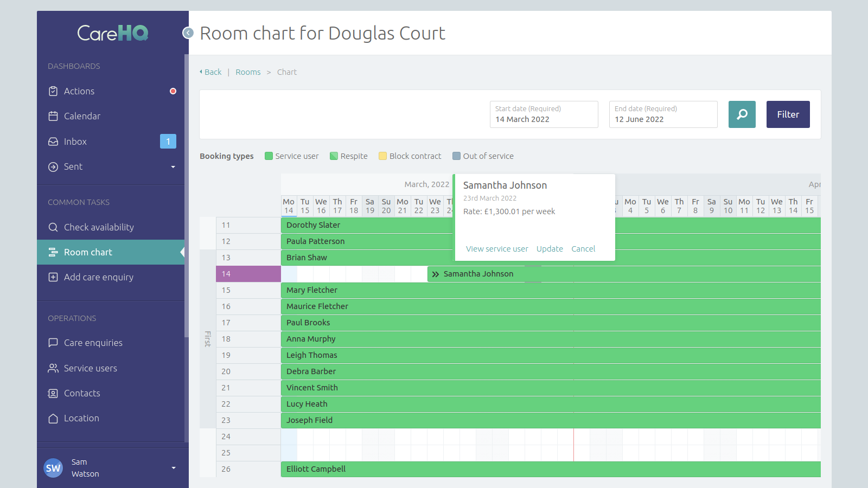Click the Start date field
Image resolution: width=868 pixels, height=488 pixels.
pos(544,114)
